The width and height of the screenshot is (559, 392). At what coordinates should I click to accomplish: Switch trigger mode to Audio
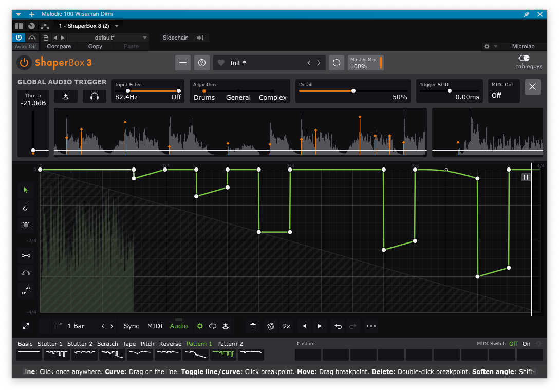point(179,326)
